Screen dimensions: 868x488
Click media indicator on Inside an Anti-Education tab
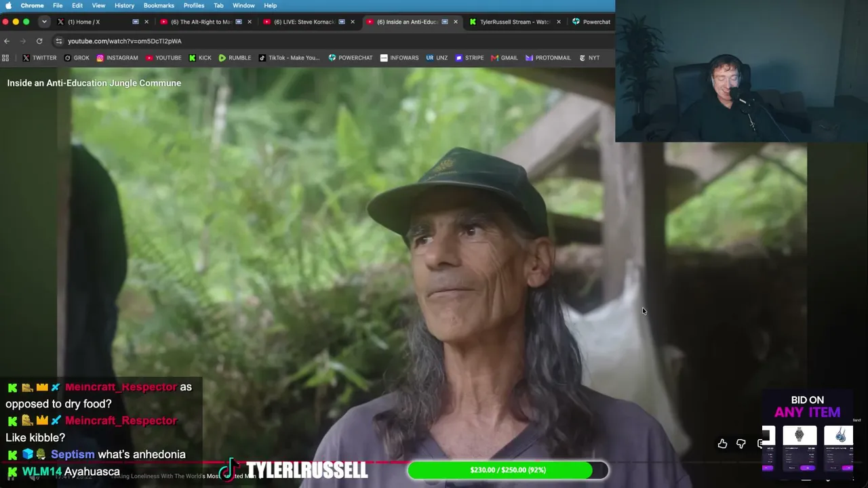tap(445, 22)
